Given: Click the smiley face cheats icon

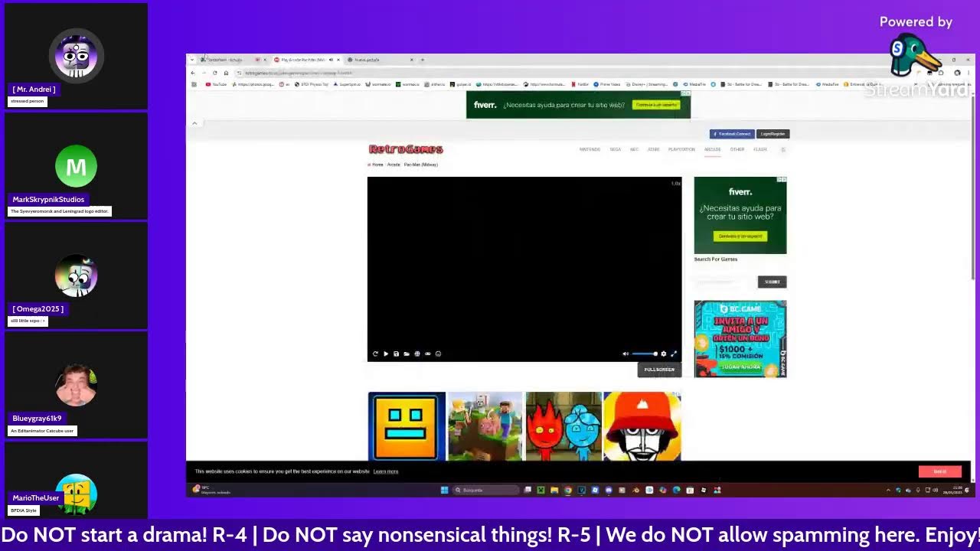Looking at the screenshot, I should [438, 354].
